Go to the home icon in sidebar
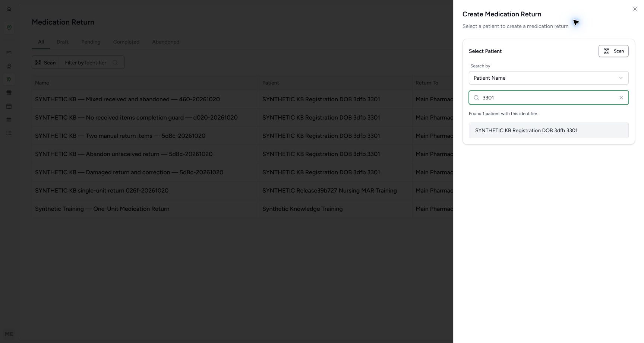This screenshot has height=343, width=644. pos(9,9)
